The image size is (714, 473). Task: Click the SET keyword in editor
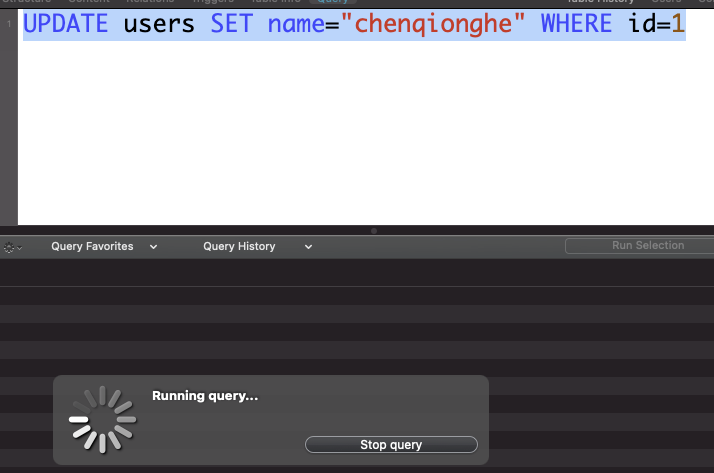[x=231, y=25]
